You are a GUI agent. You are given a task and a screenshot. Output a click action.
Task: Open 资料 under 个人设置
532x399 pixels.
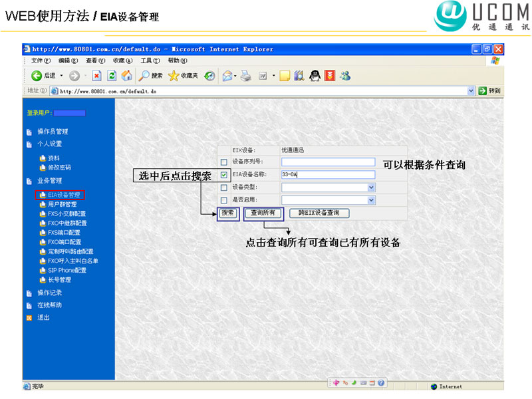click(54, 158)
